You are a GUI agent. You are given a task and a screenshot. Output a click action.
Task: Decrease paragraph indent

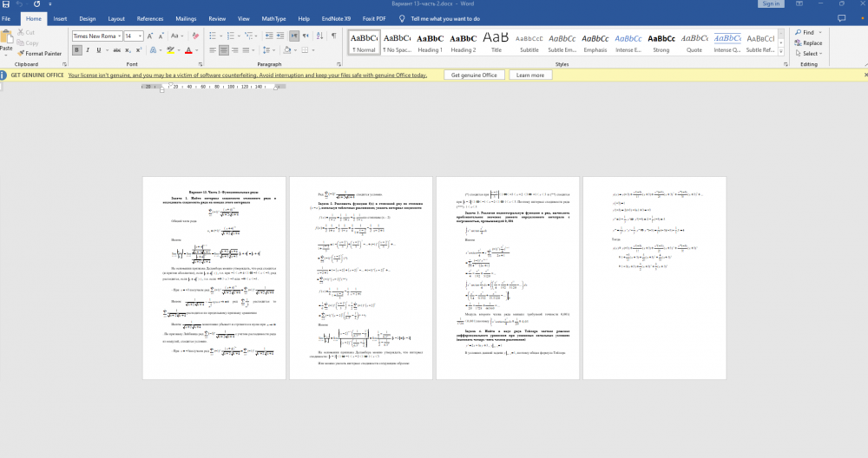tap(269, 36)
